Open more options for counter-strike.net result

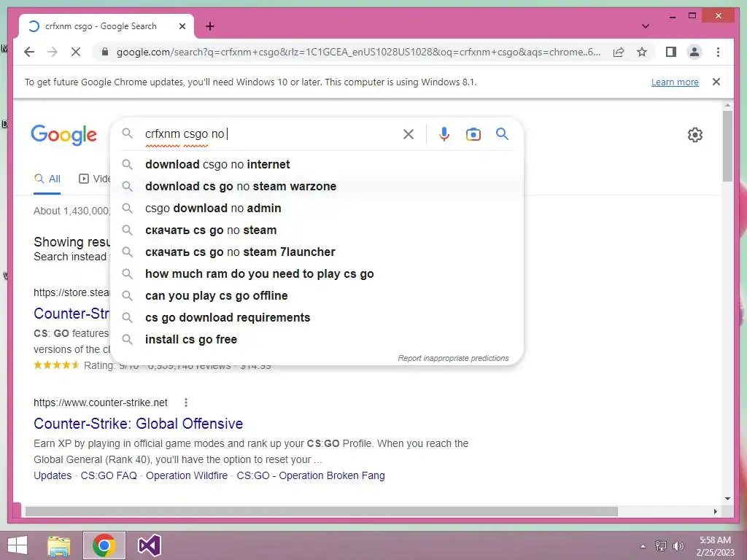click(186, 402)
